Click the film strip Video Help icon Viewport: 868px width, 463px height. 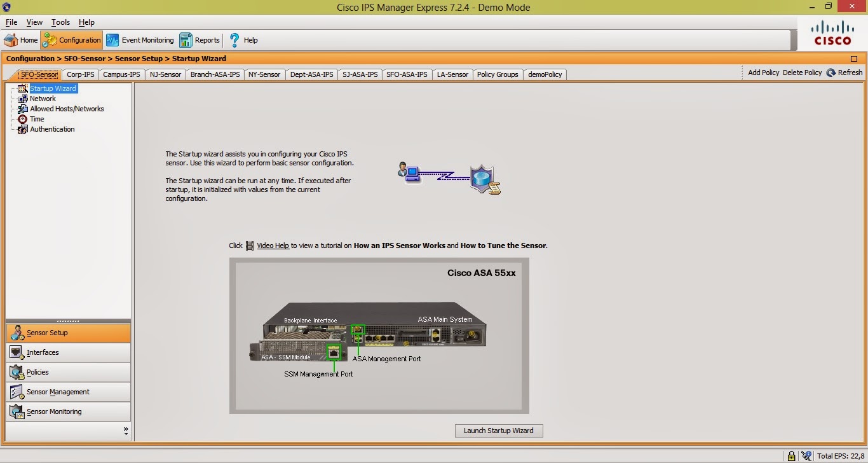[250, 245]
